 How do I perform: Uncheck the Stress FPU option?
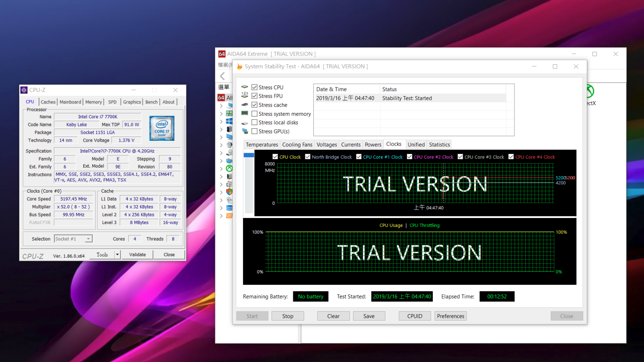tap(255, 96)
